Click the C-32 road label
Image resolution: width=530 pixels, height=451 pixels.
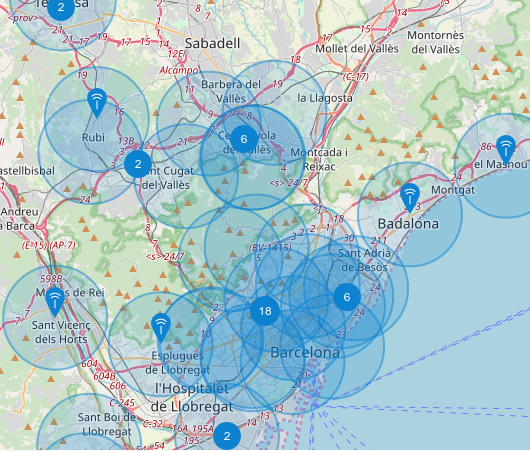tap(153, 424)
